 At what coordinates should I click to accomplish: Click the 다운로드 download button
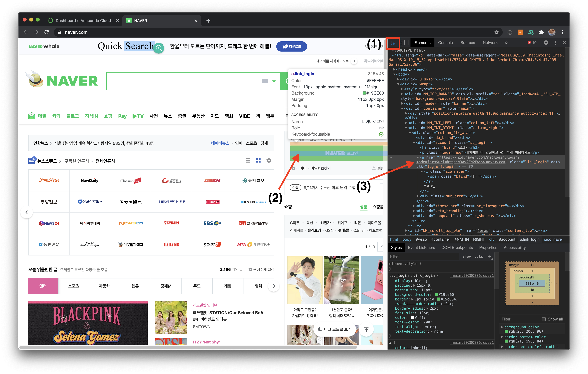click(292, 46)
